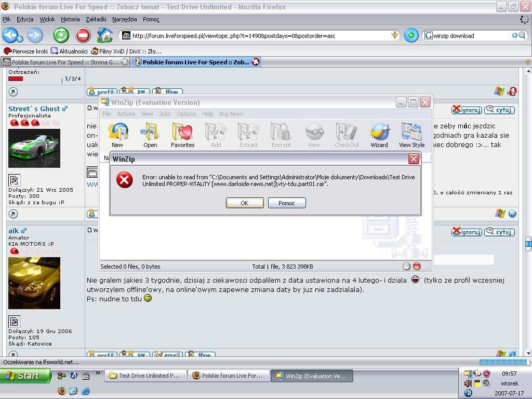Open the Filmy XviD / DivX bookmark

click(126, 51)
